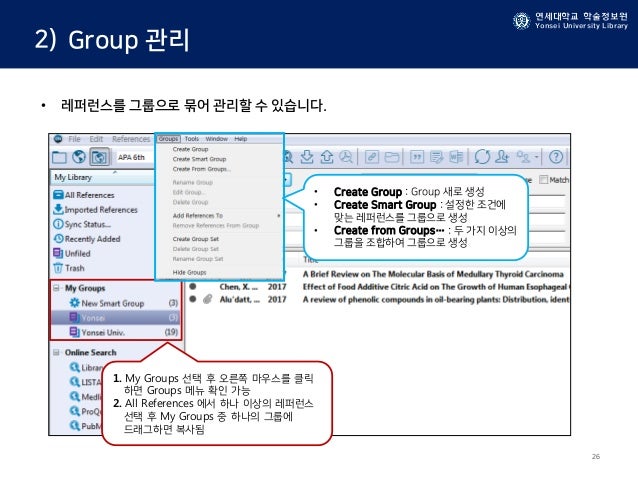Select Imported References group
The height and width of the screenshot is (479, 638).
(x=103, y=210)
